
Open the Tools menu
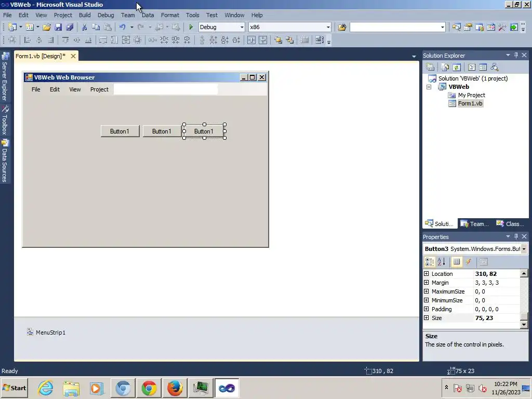(192, 15)
